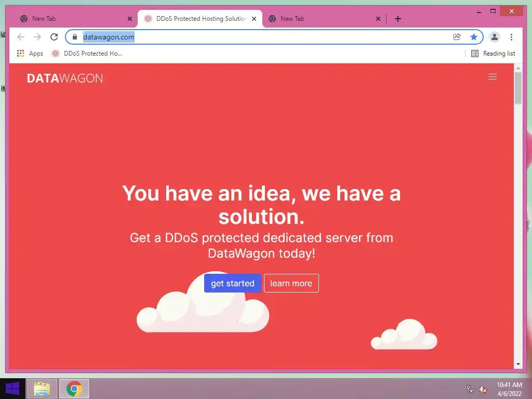Click the scrollbar up arrow
Screen dimensions: 532x399
coord(518,68)
